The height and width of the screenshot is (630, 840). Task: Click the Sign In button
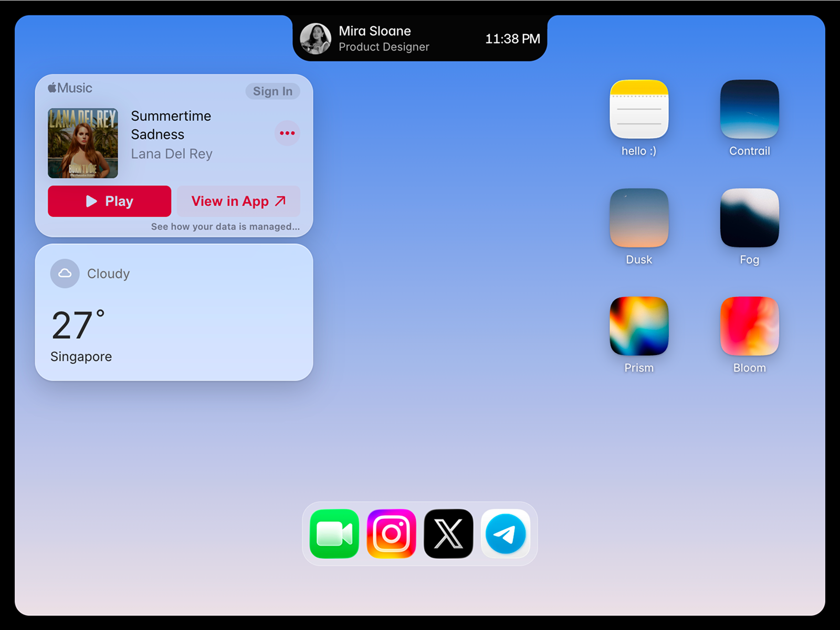[x=272, y=91]
